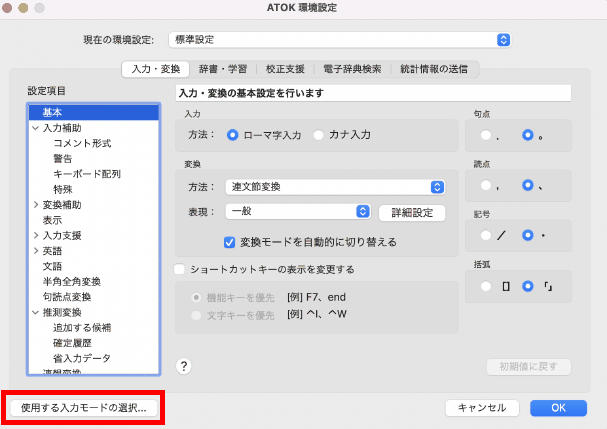Screen dimensions: 607x429
Task: Select the ・ middle dot option for 記号
Action: click(x=528, y=235)
